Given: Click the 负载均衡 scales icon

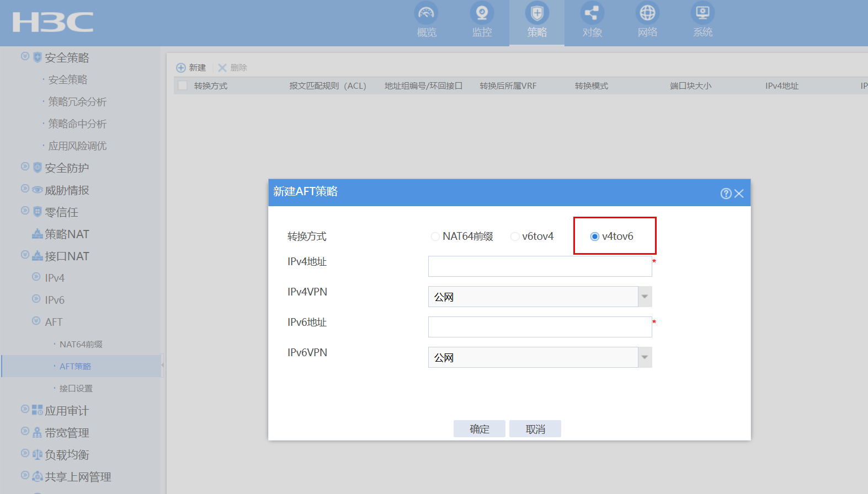Looking at the screenshot, I should (38, 454).
